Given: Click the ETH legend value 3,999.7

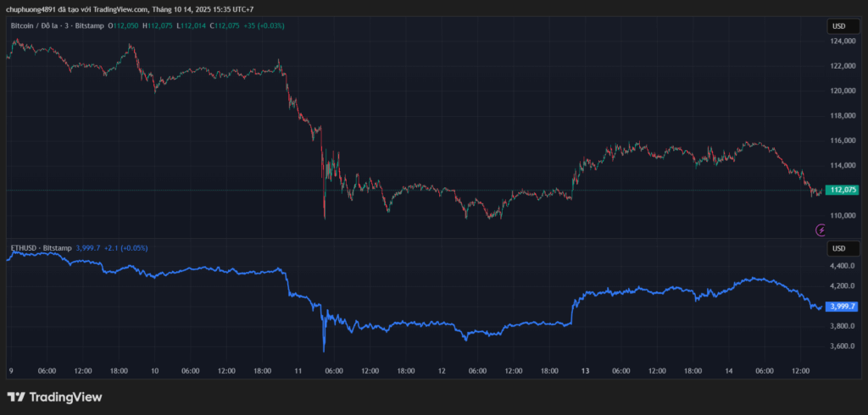Looking at the screenshot, I should point(88,248).
